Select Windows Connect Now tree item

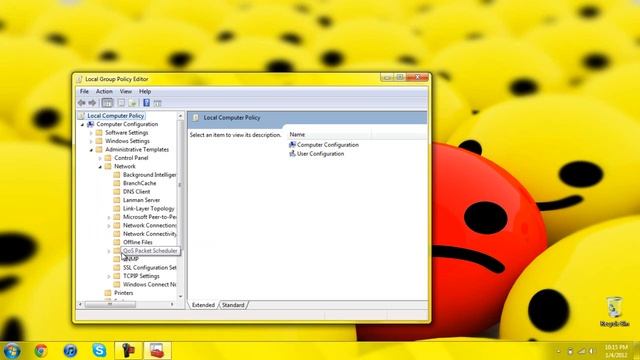pyautogui.click(x=149, y=284)
